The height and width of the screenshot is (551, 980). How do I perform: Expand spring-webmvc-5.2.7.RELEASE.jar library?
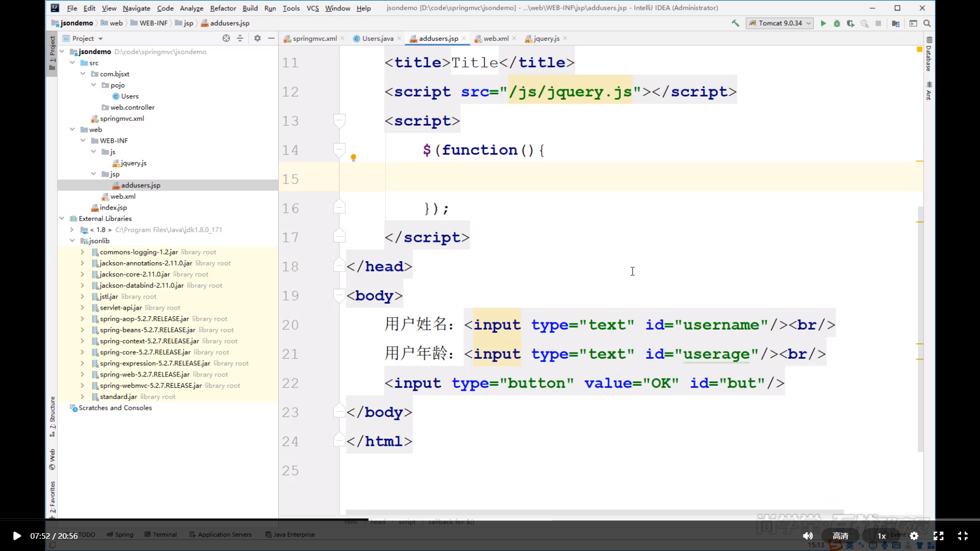tap(82, 386)
